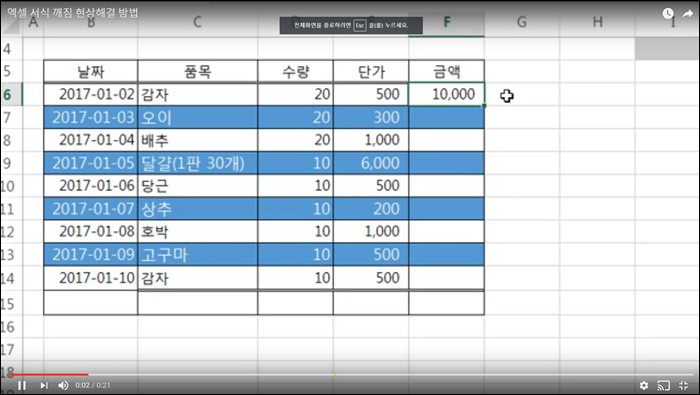Select column H header
Image resolution: width=700 pixels, height=395 pixels.
[x=597, y=22]
